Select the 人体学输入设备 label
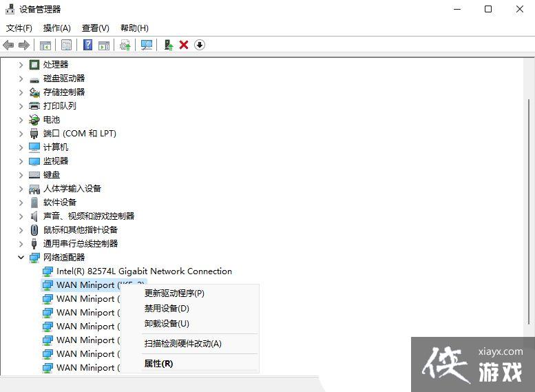 pyautogui.click(x=72, y=189)
